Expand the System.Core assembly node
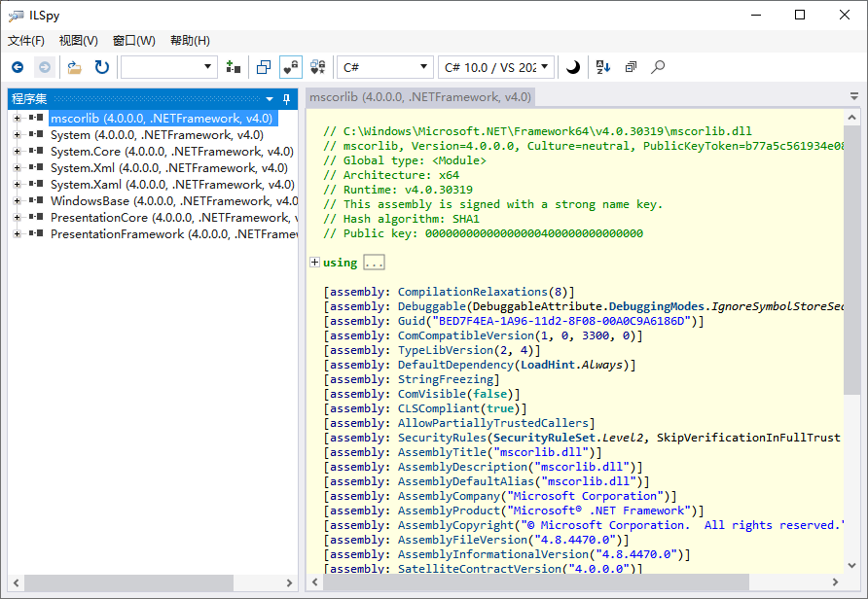868x599 pixels. pyautogui.click(x=17, y=152)
